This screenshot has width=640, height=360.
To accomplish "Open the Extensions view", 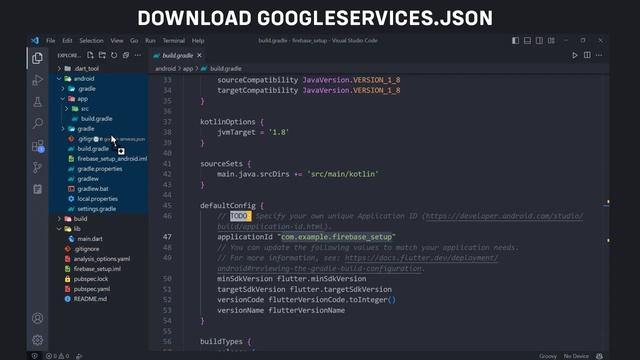I will pyautogui.click(x=38, y=146).
